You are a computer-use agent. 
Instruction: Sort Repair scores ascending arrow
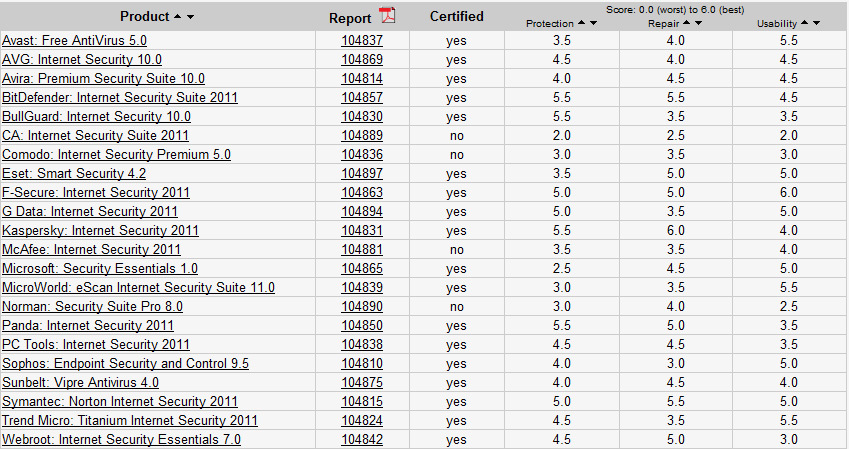(x=687, y=23)
